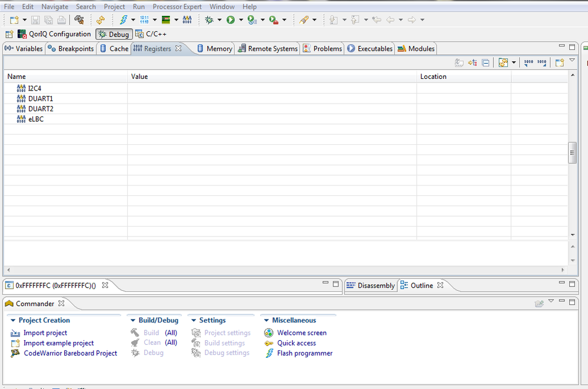Screen dimensions: 588x389
Task: Open External Tools dropdown arrow
Action: coord(284,20)
